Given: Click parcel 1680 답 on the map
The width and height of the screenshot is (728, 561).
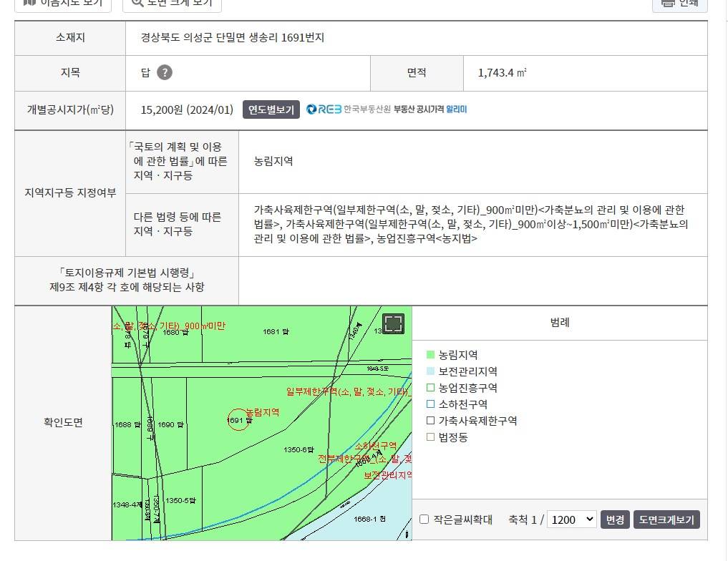Looking at the screenshot, I should pyautogui.click(x=175, y=332).
